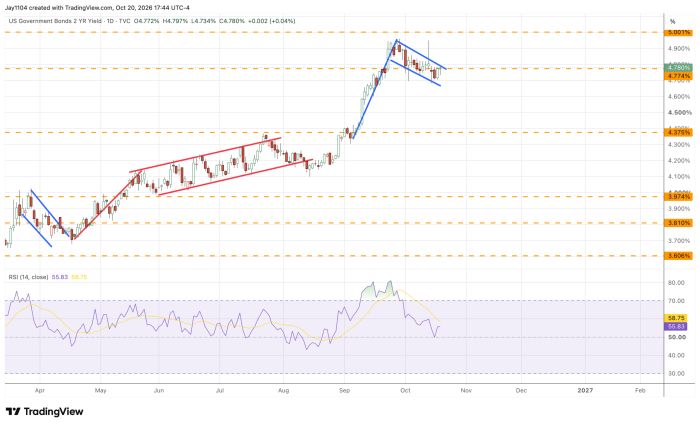This screenshot has height=426, width=700.
Task: Click the Feb label on time axis
Action: pos(640,391)
